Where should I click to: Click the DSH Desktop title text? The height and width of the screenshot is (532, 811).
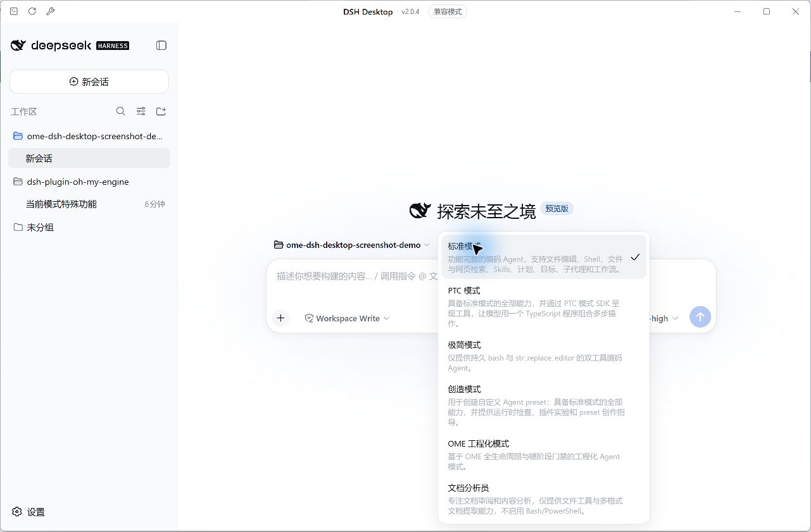368,12
